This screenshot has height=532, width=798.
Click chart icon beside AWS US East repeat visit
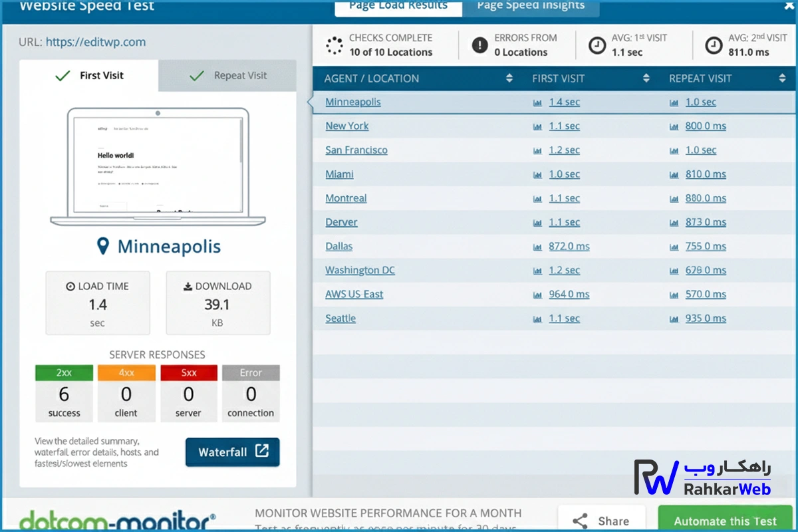click(x=674, y=295)
